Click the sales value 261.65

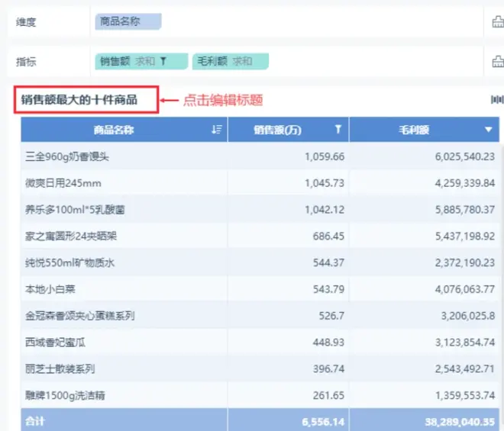tap(328, 395)
